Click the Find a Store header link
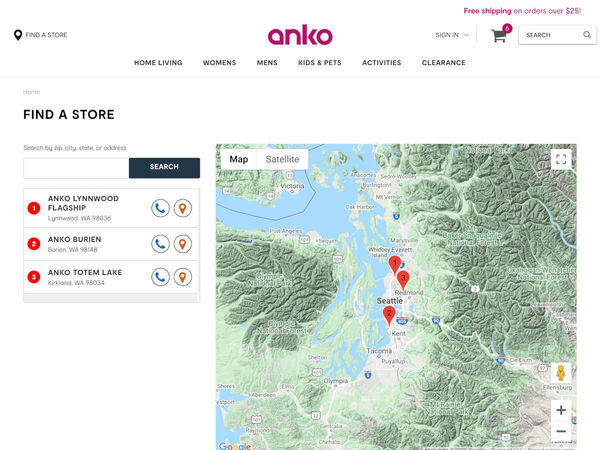Image resolution: width=600 pixels, height=450 pixels. point(46,35)
